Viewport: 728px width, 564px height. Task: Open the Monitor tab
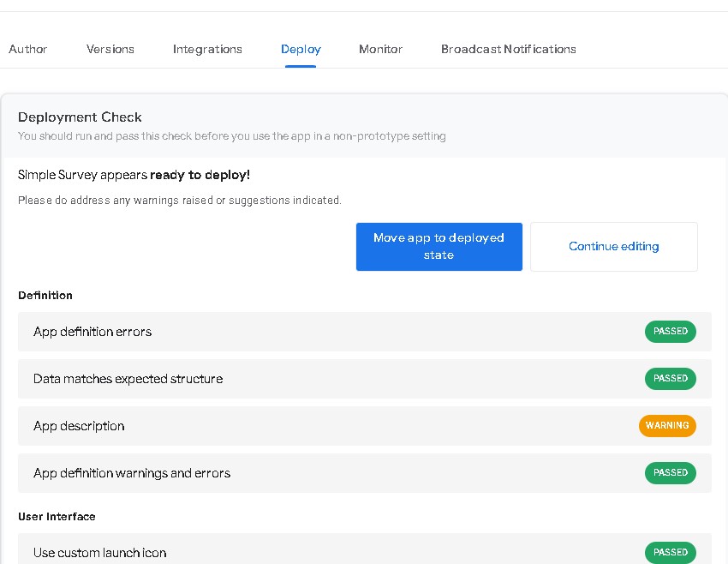click(x=380, y=49)
